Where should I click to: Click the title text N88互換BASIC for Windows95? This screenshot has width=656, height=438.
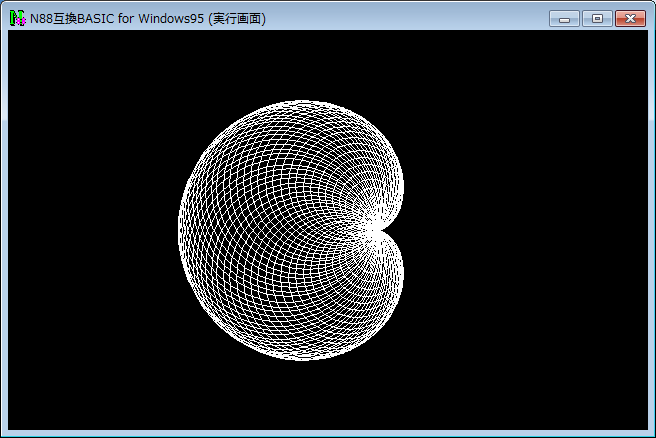117,19
